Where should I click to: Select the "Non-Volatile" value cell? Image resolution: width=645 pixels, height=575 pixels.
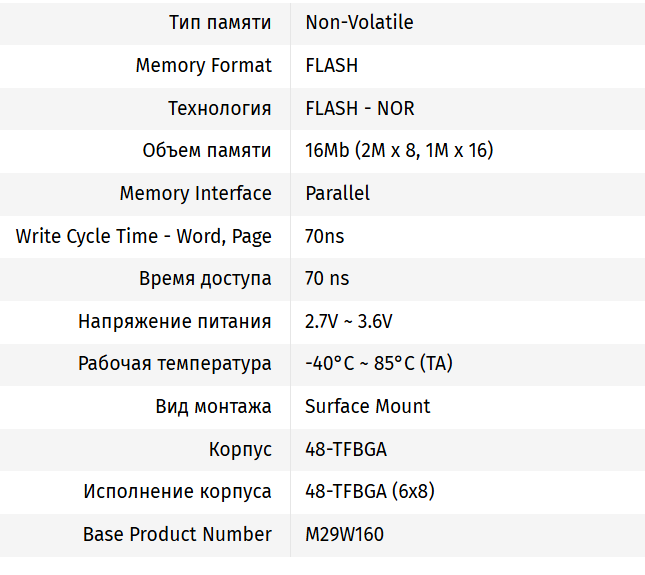coord(359,23)
